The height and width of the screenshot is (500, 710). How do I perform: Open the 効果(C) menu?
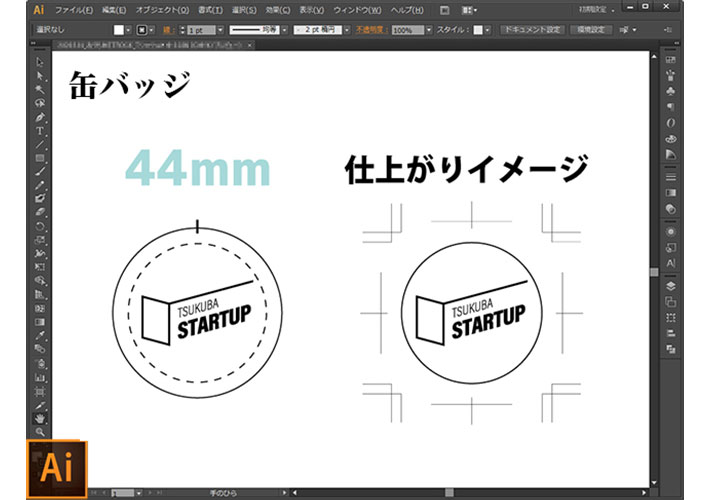[x=277, y=10]
